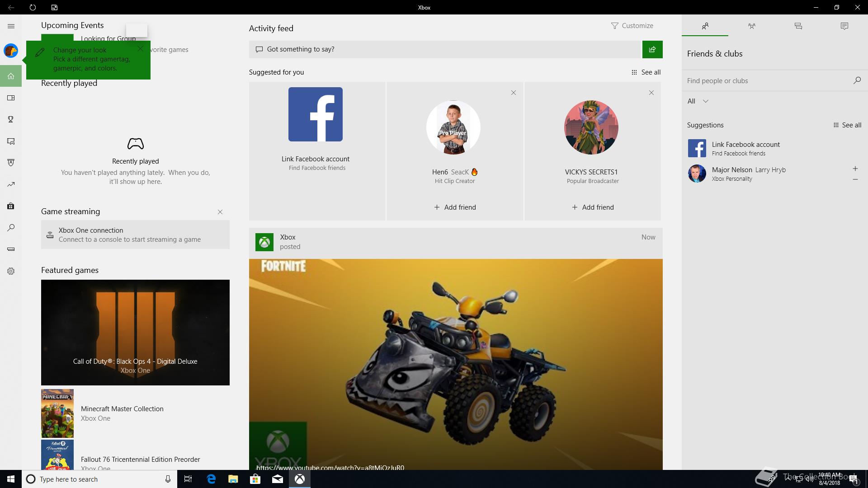Open Mail app from taskbar
This screenshot has width=868, height=488.
(x=278, y=479)
